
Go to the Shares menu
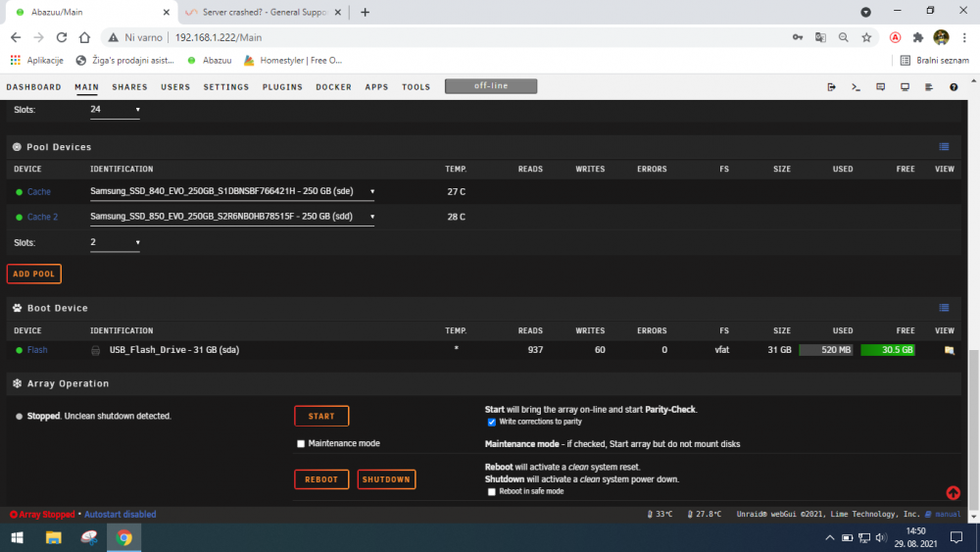point(130,87)
